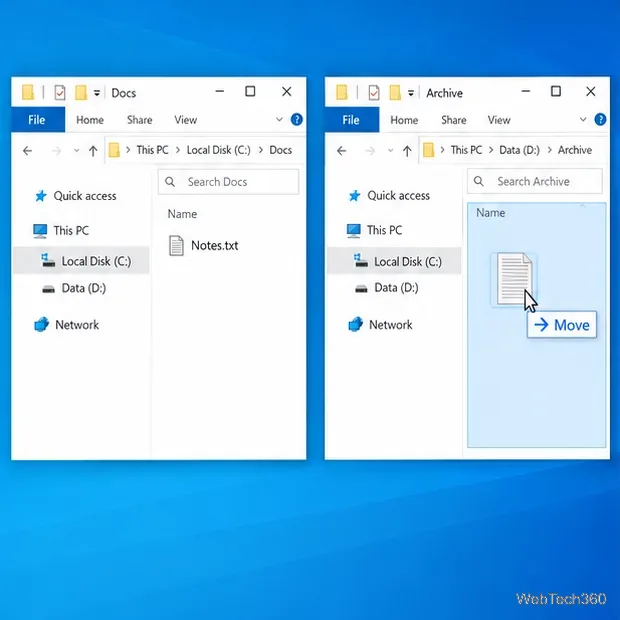Select Network in Docs sidebar
Screen dimensions: 620x620
click(x=66, y=325)
